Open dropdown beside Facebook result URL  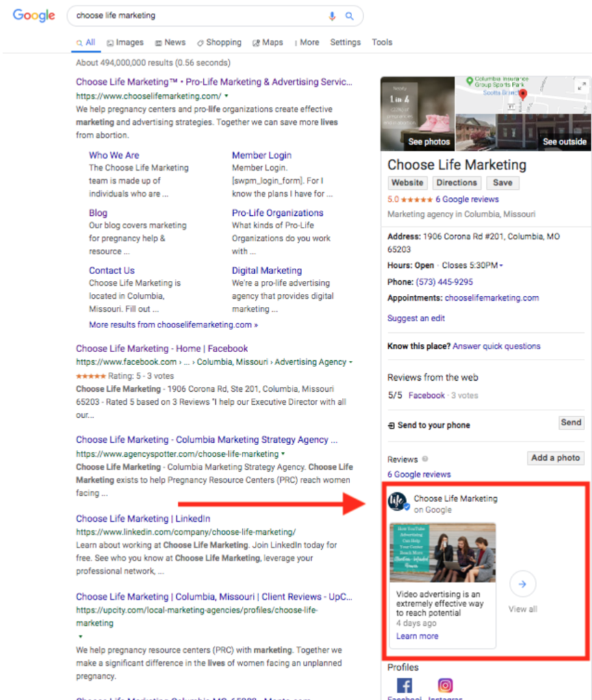[351, 362]
